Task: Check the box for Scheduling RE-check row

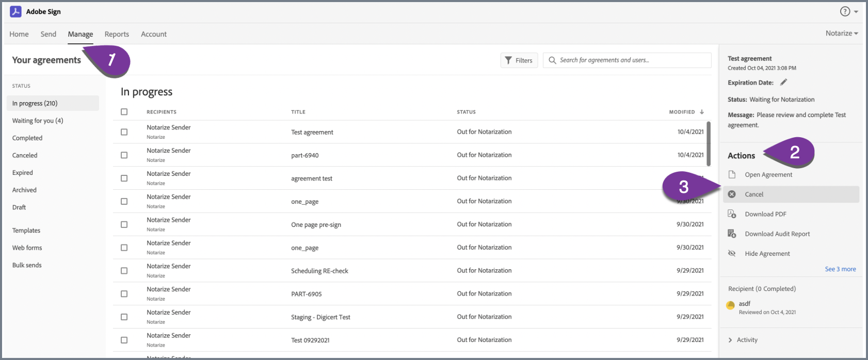Action: tap(124, 271)
